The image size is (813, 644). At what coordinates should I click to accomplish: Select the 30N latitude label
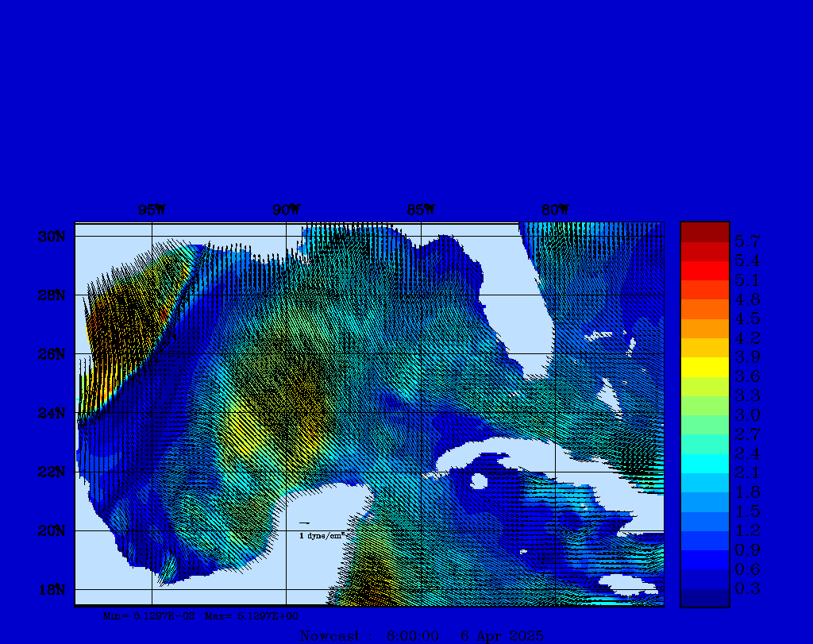pos(52,237)
